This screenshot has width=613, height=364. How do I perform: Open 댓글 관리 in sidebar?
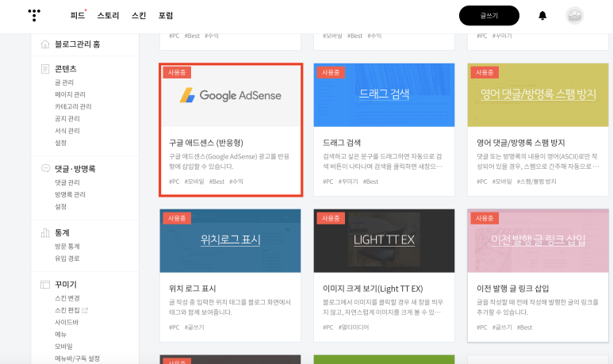(x=67, y=182)
